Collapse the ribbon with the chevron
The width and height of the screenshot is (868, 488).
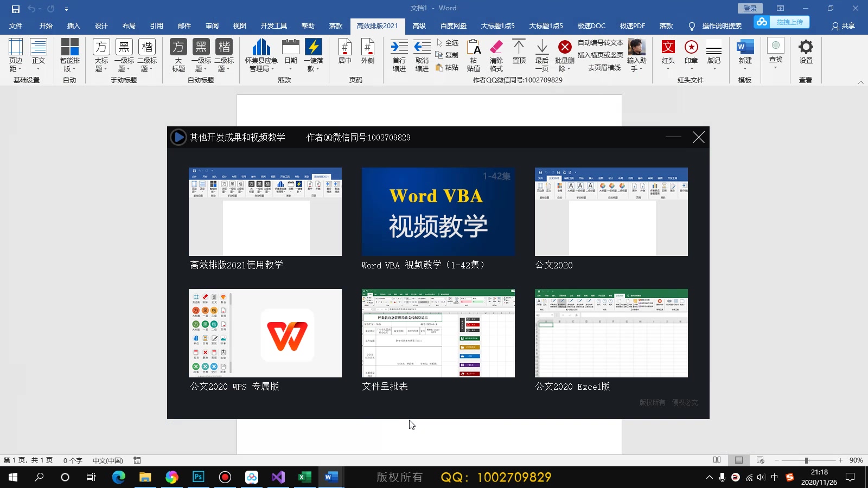(x=860, y=82)
